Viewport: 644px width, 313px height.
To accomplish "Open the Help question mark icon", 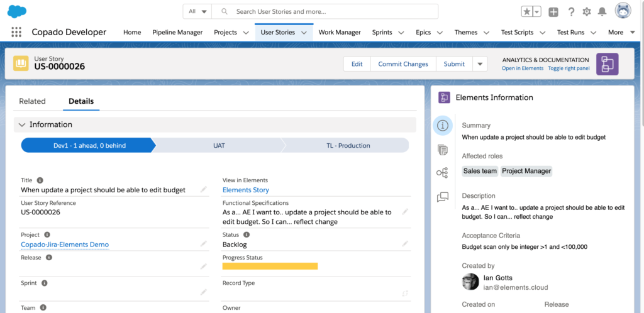I will (x=571, y=12).
